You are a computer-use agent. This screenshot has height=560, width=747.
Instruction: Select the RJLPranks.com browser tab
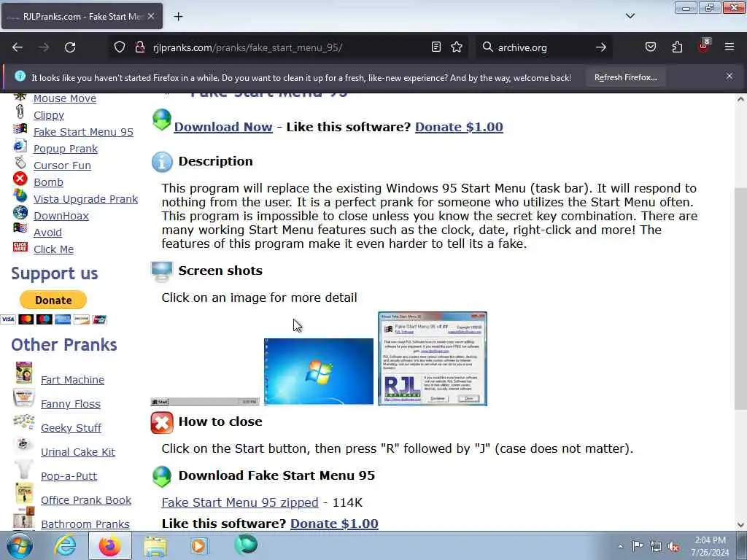click(x=82, y=16)
